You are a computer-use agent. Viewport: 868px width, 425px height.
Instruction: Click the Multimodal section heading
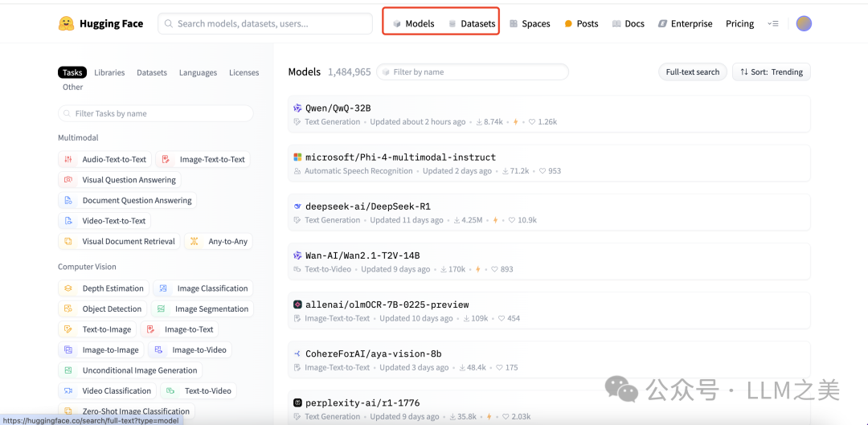pyautogui.click(x=78, y=137)
